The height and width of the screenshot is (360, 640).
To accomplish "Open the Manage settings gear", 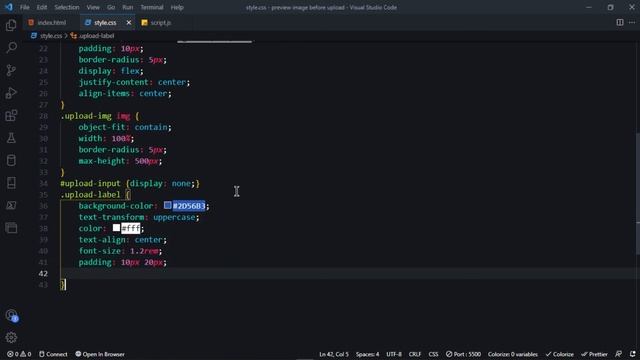I will click(x=11, y=337).
